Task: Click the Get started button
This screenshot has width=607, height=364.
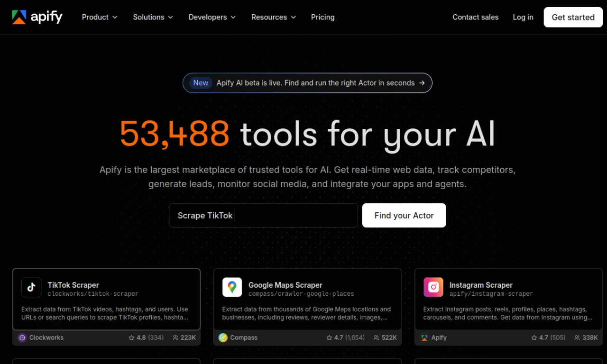Action: [573, 17]
